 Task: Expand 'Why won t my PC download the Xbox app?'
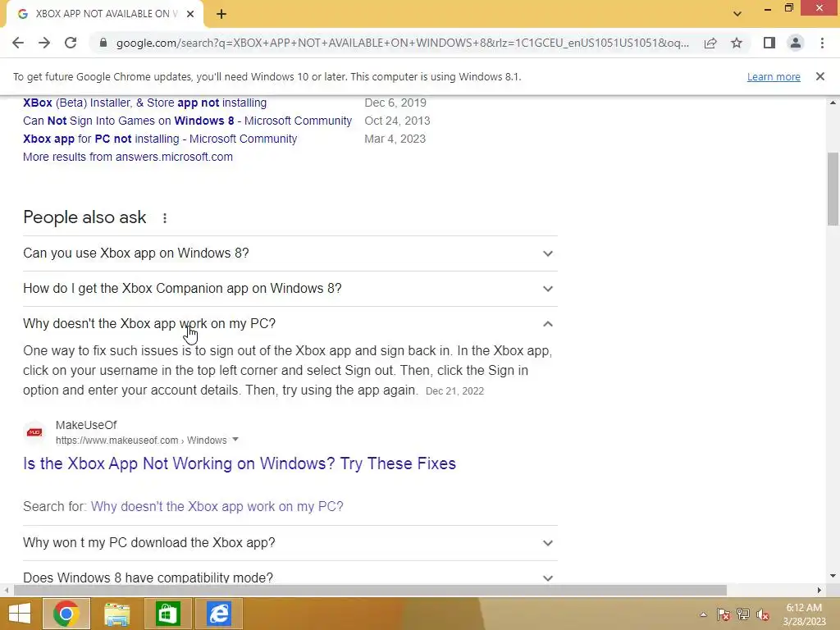point(290,543)
